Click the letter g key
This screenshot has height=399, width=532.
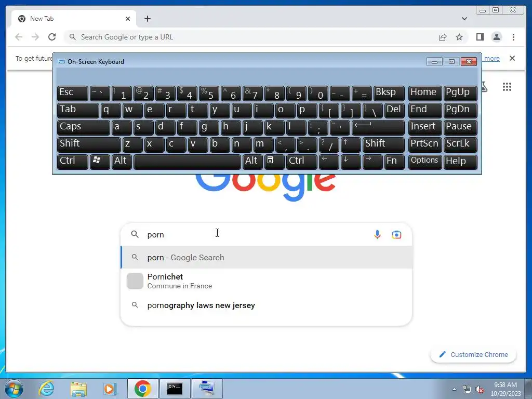point(209,128)
